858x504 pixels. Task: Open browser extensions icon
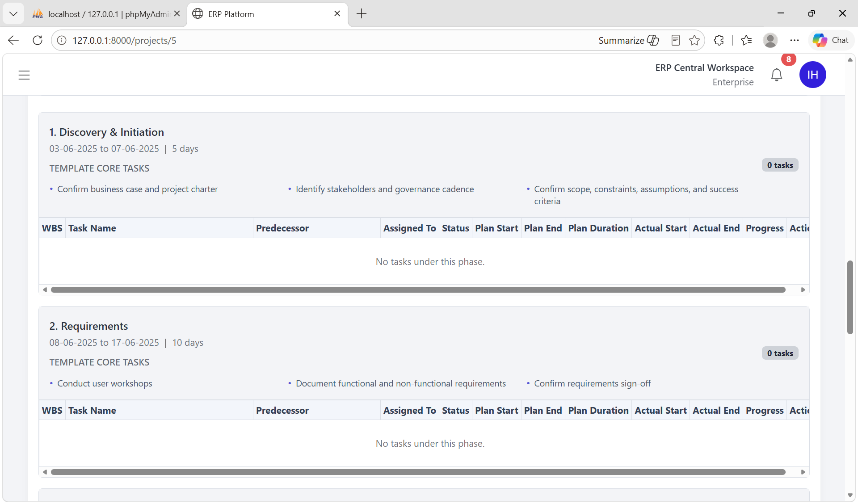[719, 40]
